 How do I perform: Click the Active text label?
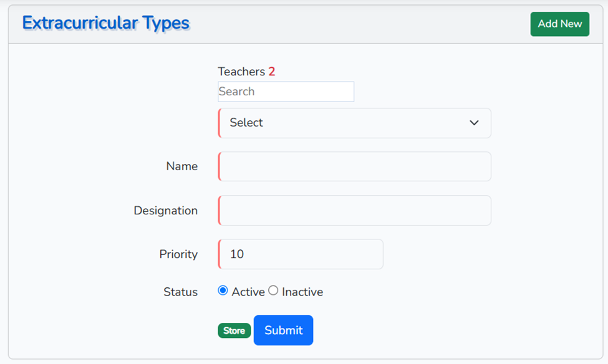248,292
